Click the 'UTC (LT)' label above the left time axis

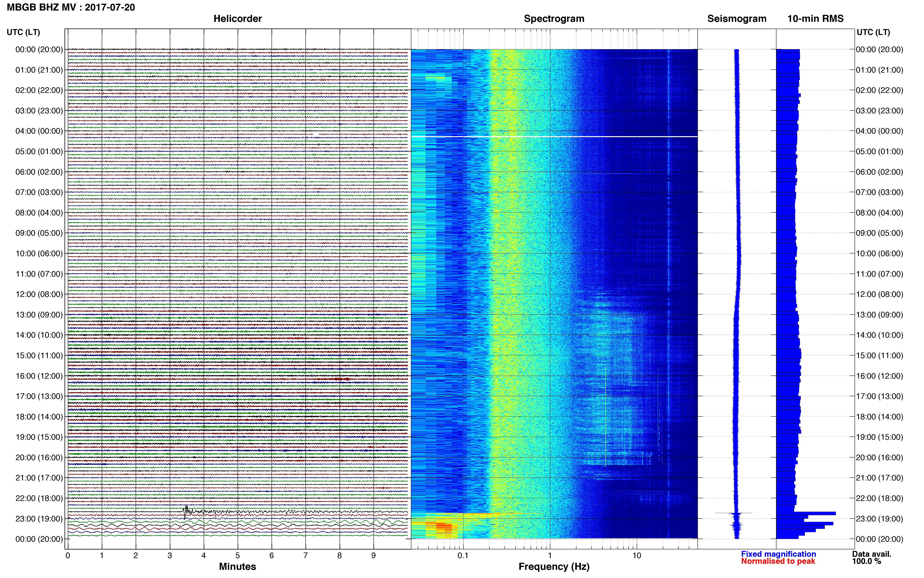(23, 32)
